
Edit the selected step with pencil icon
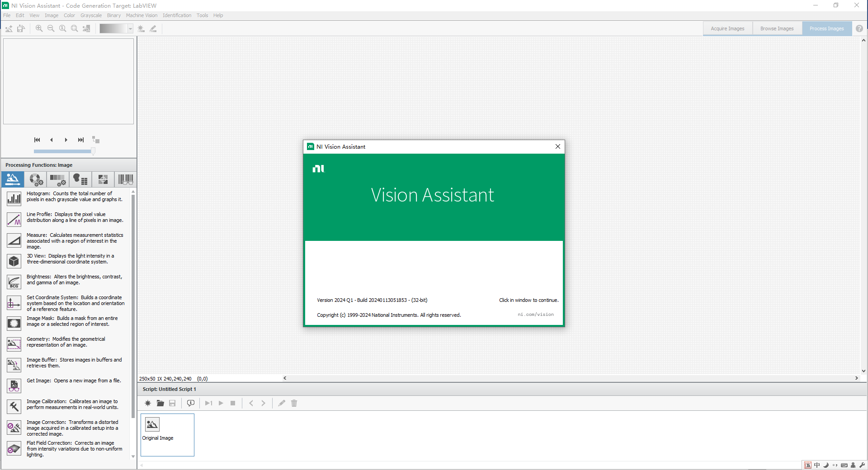282,403
